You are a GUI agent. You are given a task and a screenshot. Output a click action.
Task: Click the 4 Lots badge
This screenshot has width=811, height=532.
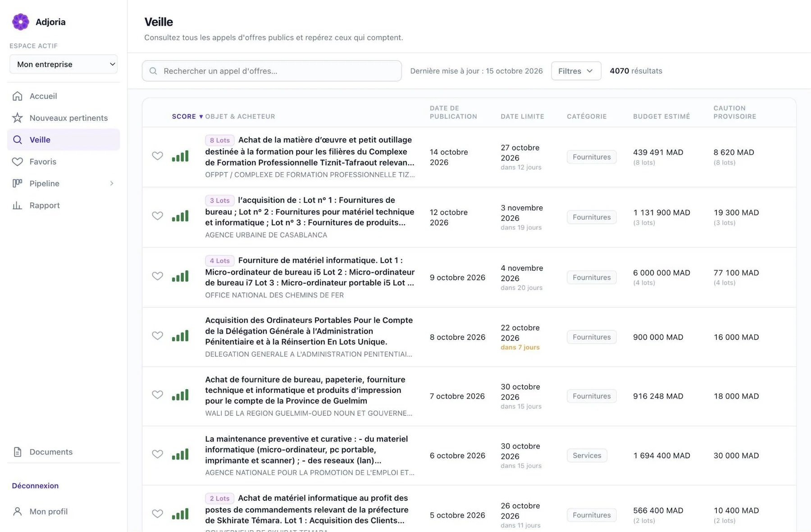[x=219, y=261]
